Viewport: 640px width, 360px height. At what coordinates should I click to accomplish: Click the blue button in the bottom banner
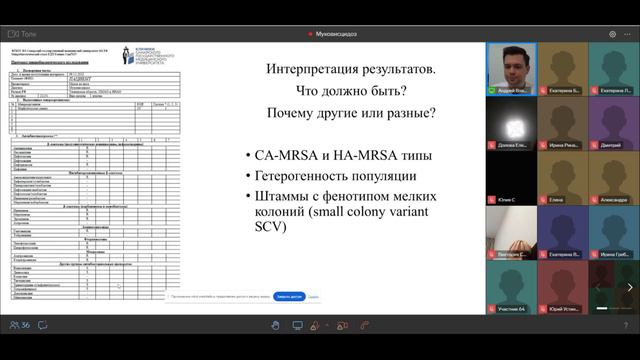(289, 297)
